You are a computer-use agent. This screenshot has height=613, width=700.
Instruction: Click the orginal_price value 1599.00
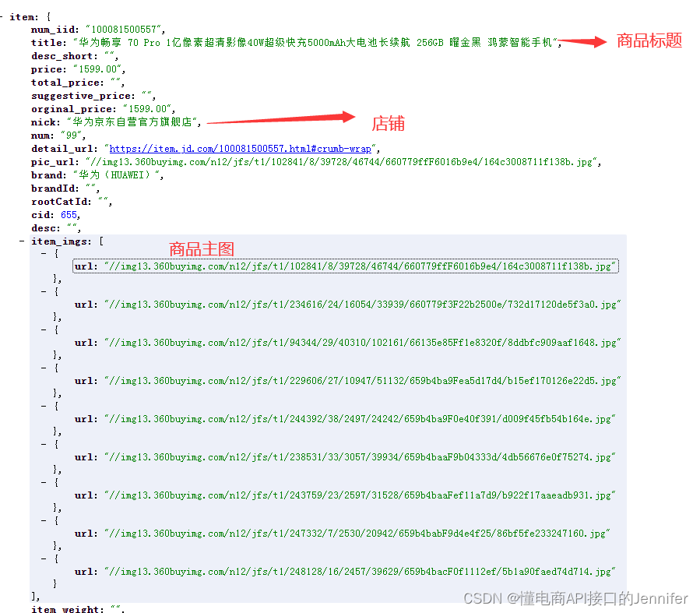(x=148, y=109)
